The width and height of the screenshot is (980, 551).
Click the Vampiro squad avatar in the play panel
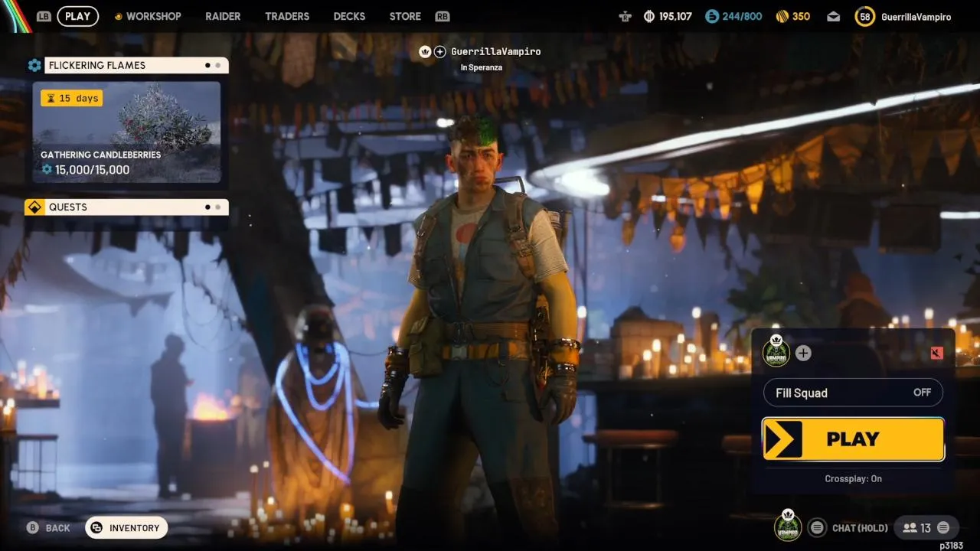(x=776, y=352)
